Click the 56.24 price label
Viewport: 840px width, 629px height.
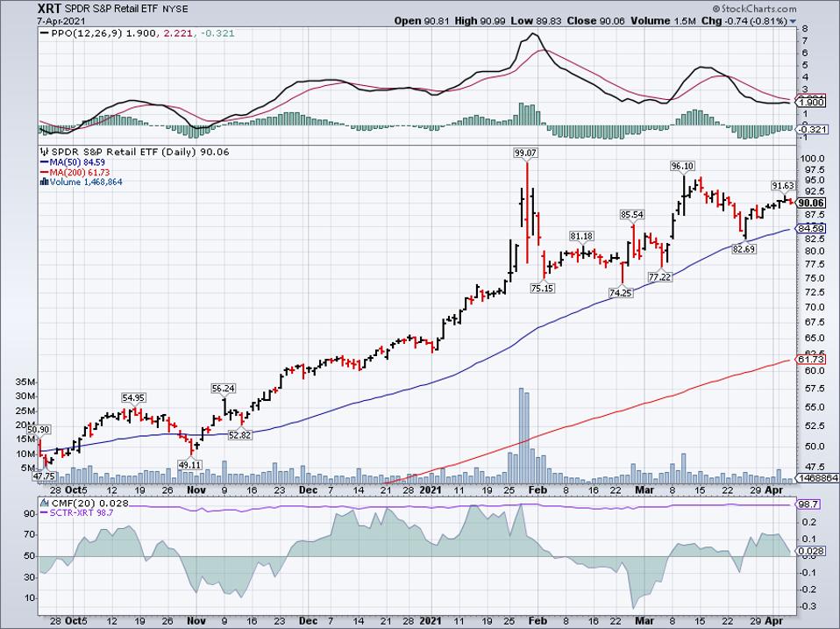(x=223, y=389)
